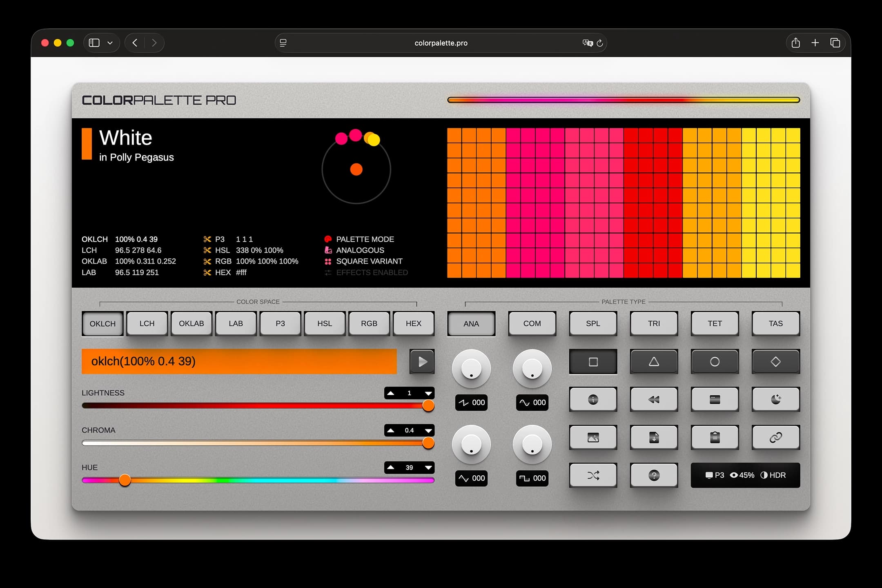Viewport: 882px width, 588px height.
Task: Click the question mark help icon
Action: pos(654,475)
